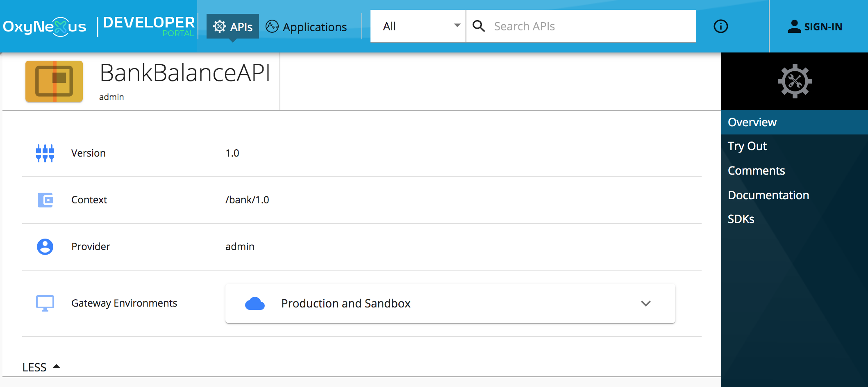
Task: Click the Context label
Action: tap(89, 200)
